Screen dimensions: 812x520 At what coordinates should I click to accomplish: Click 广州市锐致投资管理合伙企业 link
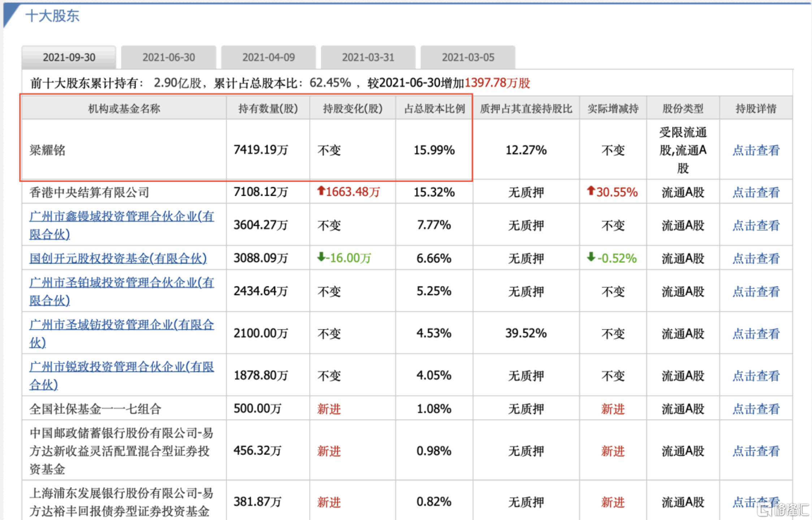pos(121,367)
